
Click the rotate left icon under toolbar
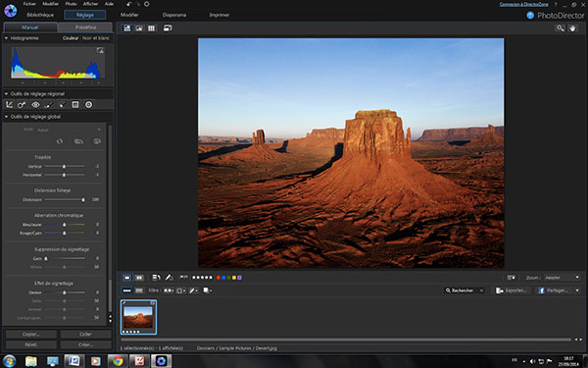click(156, 278)
